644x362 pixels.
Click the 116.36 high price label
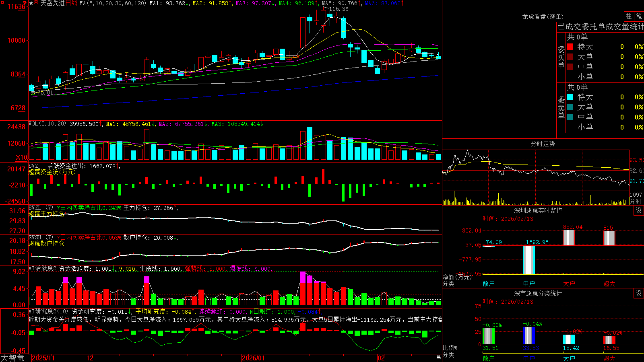click(x=339, y=9)
